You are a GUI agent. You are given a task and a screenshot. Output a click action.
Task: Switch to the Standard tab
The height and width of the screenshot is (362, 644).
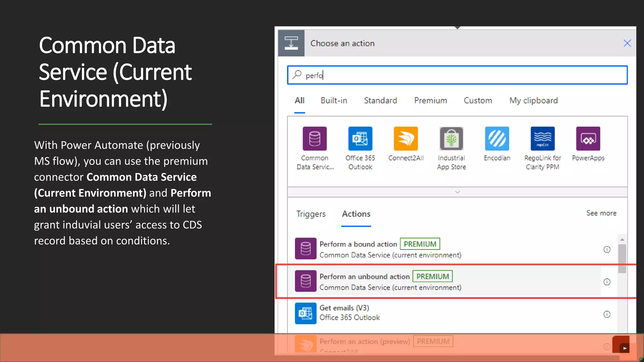click(x=380, y=101)
